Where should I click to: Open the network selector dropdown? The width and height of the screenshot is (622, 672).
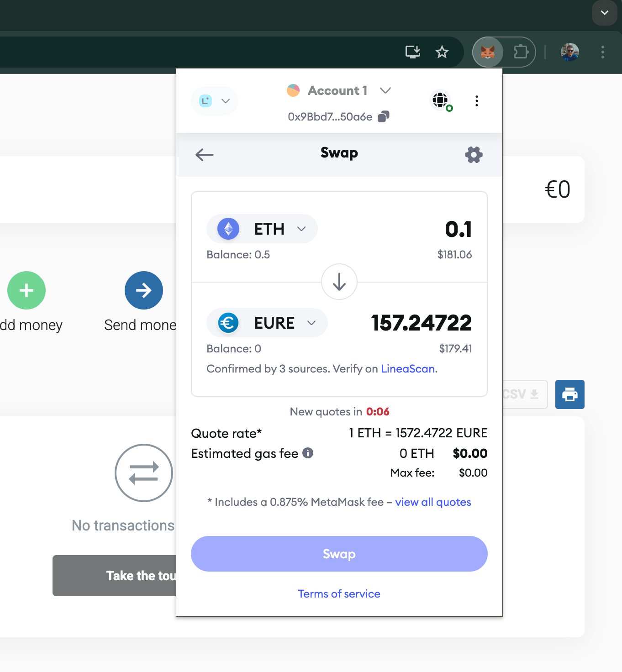214,101
